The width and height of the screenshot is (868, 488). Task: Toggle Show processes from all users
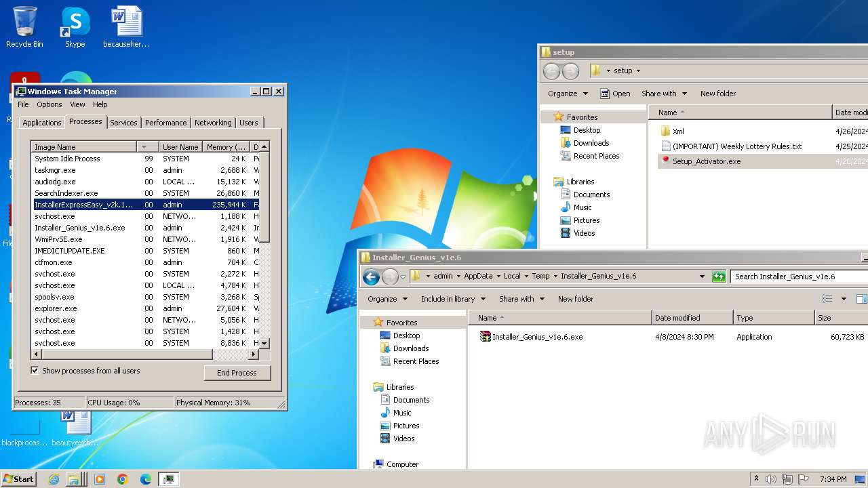[x=35, y=371]
